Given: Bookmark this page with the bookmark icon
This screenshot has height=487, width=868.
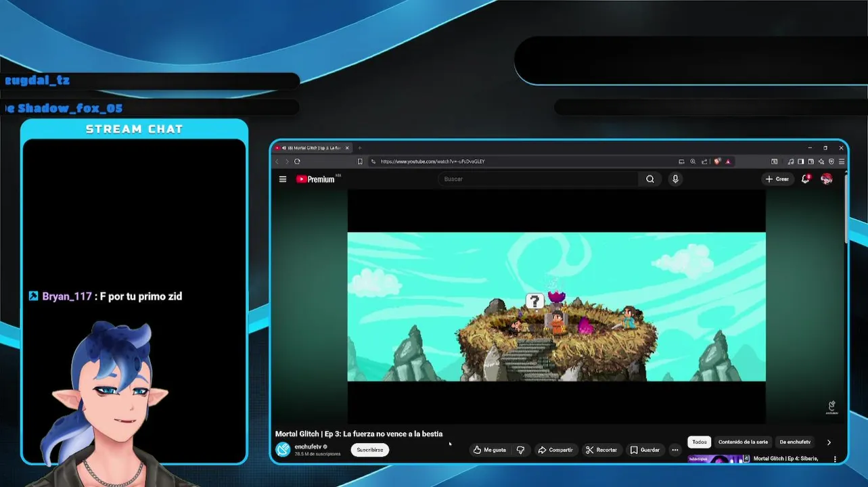Looking at the screenshot, I should [360, 162].
